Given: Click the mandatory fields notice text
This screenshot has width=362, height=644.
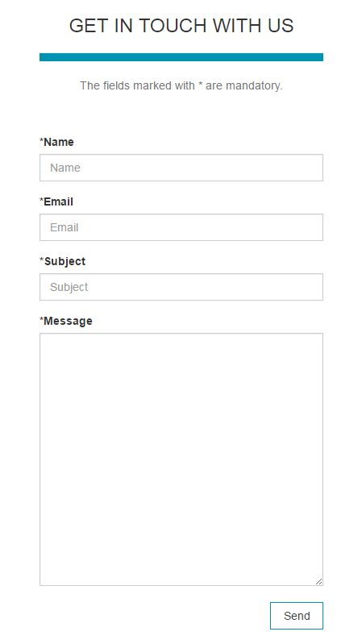Looking at the screenshot, I should click(181, 85).
